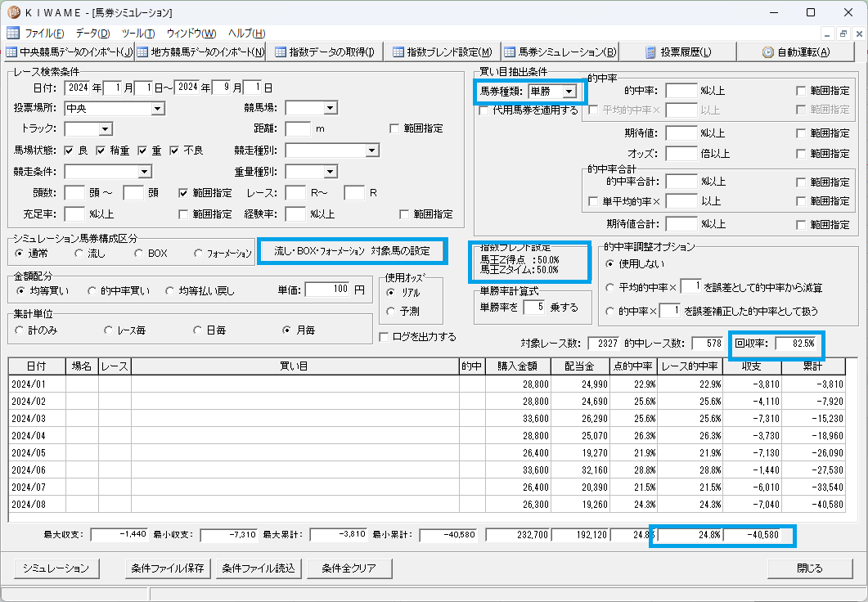Click the 日付 column header
The width and height of the screenshot is (868, 602).
point(37,366)
